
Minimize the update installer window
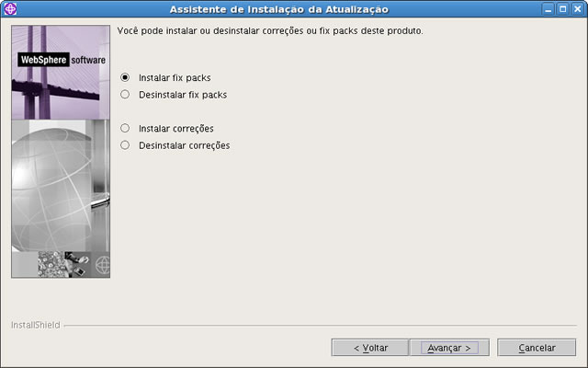pos(548,9)
